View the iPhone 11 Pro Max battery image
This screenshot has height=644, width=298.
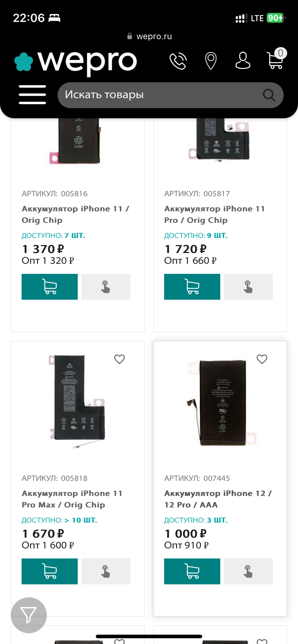click(x=77, y=401)
